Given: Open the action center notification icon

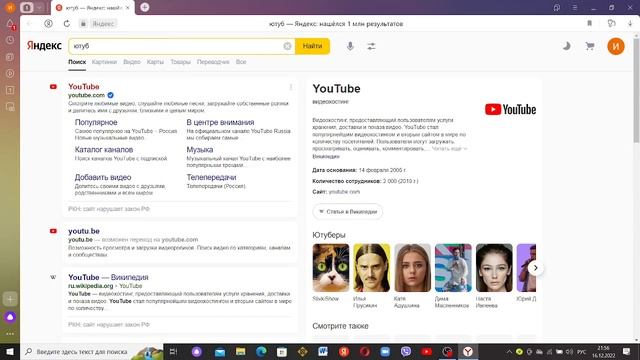Looking at the screenshot, I should pos(626,351).
